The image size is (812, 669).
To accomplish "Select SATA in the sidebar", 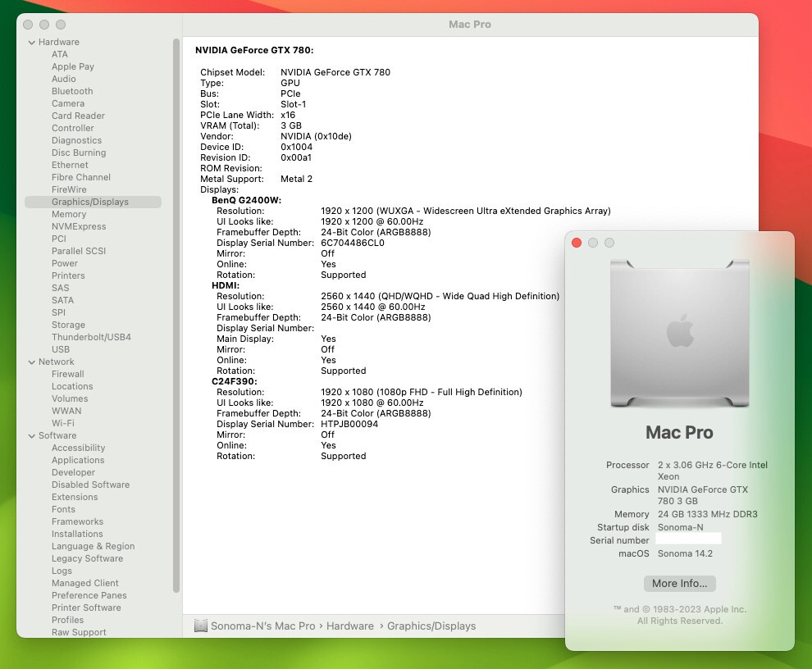I will pos(62,300).
